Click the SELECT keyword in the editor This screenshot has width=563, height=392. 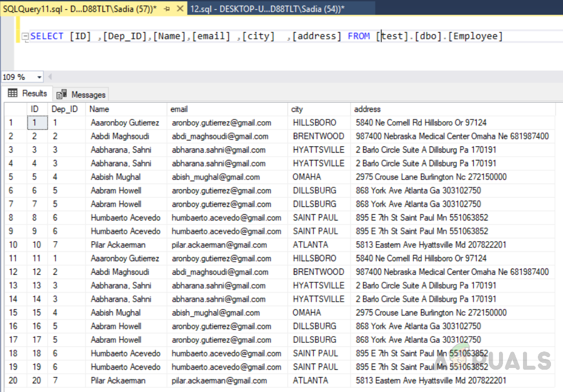(x=47, y=36)
